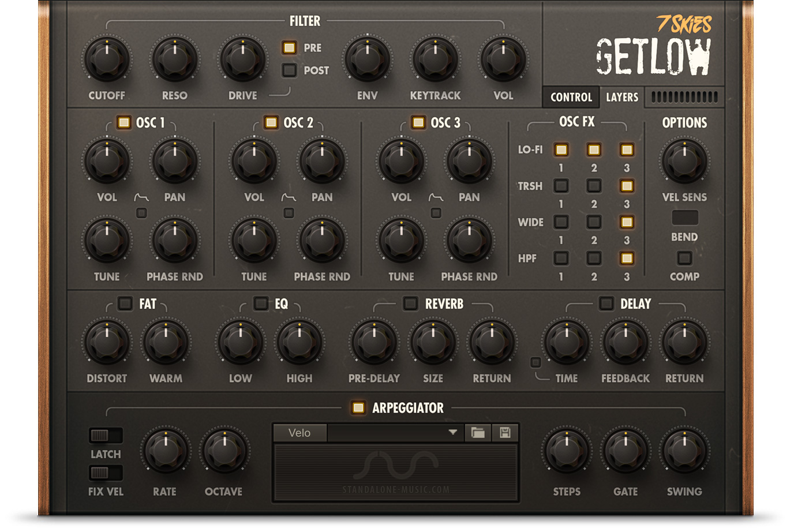Enable the FAT effect
Screen dimensions: 794x532
coord(125,304)
